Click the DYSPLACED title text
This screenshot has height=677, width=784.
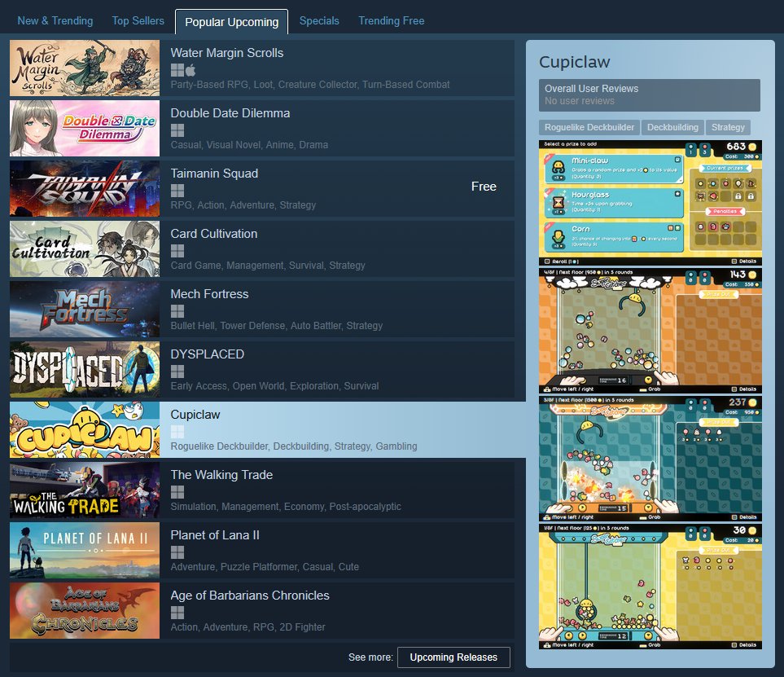[207, 354]
